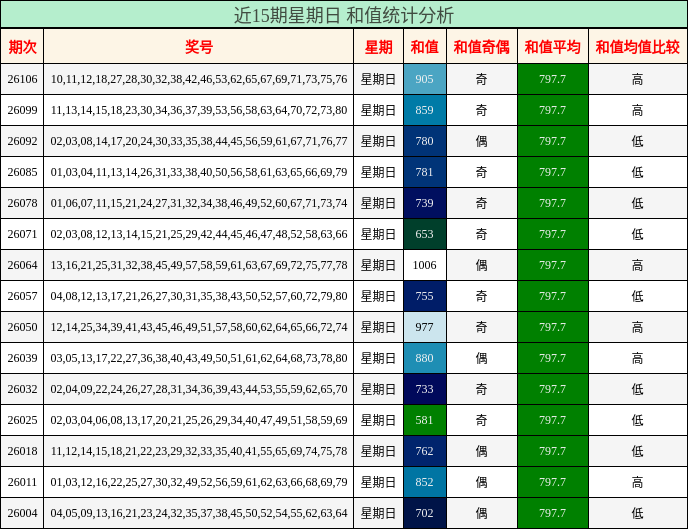The width and height of the screenshot is (688, 529).
Task: Select the numbers row starting 04,08,12,13
Action: [x=199, y=296]
